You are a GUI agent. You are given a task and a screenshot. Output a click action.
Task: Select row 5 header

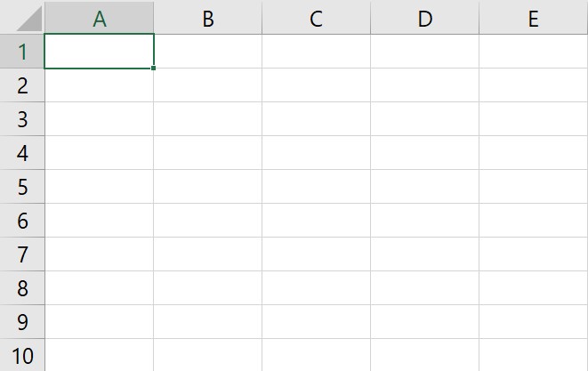tap(22, 187)
